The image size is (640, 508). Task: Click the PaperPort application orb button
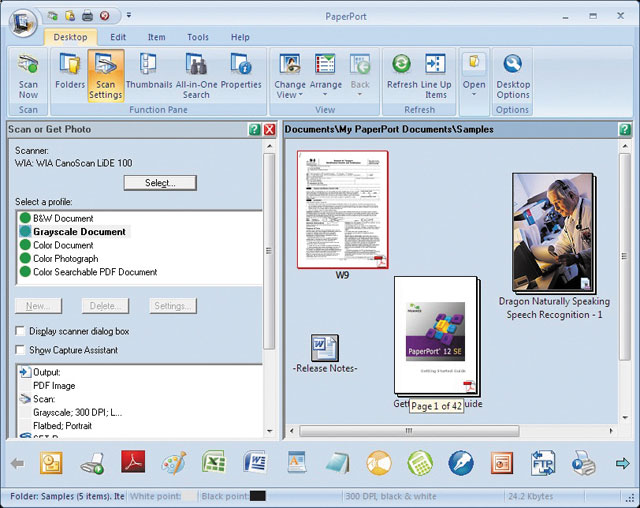pos(23,22)
